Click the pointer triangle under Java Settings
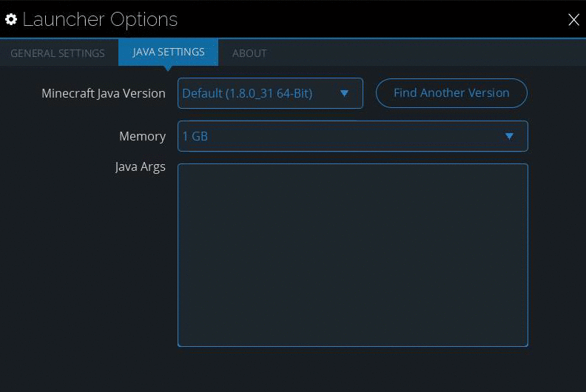586x392 pixels. 168,68
